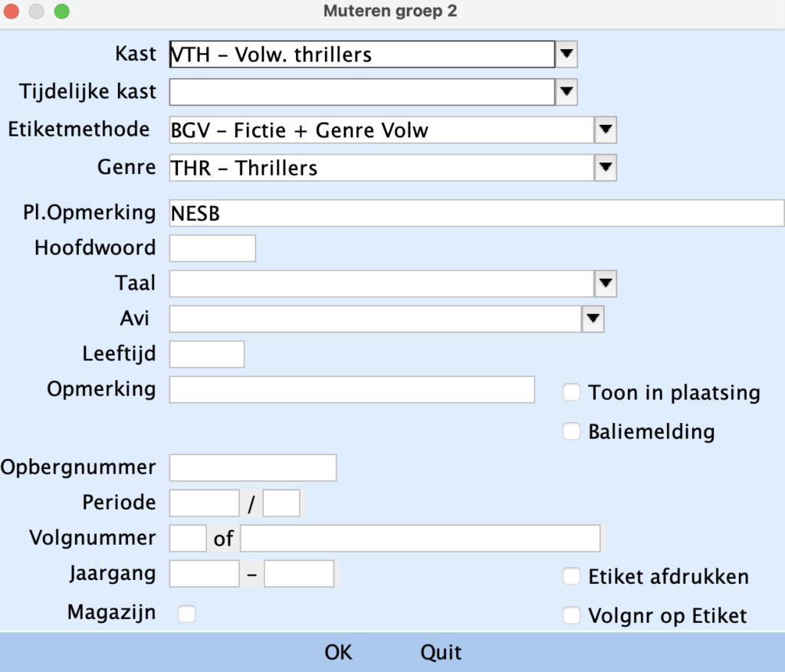The width and height of the screenshot is (785, 672).
Task: Open the Taal dropdown arrow
Action: click(x=606, y=284)
